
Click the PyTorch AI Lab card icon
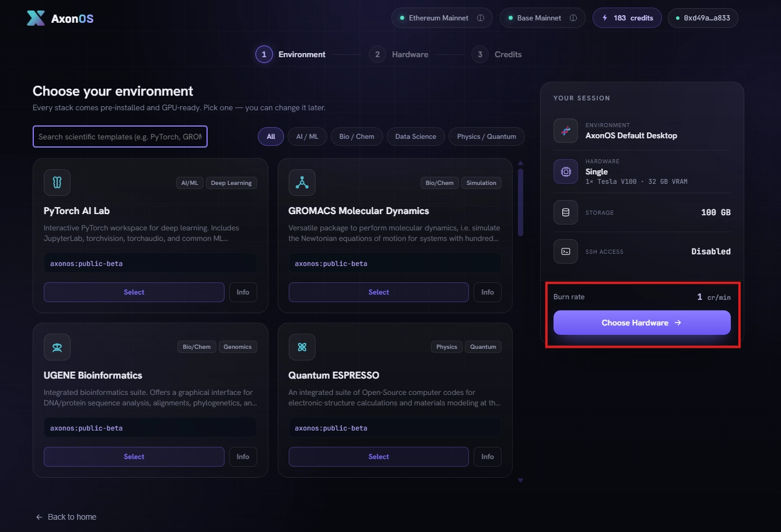[57, 183]
